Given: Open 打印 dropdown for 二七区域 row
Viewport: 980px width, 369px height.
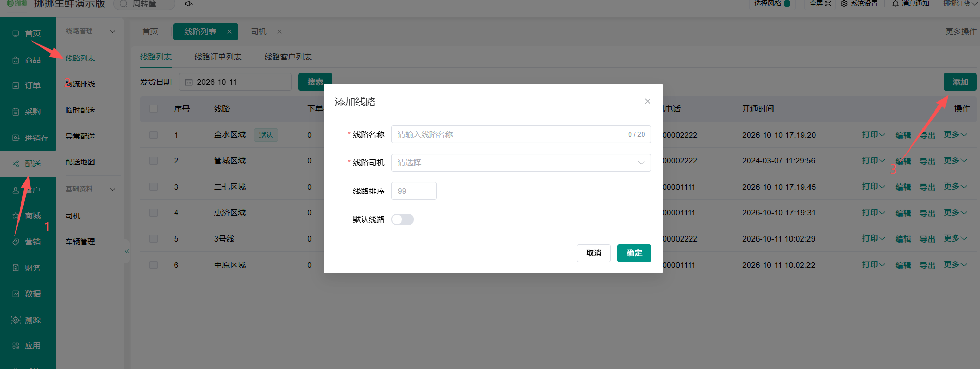Looking at the screenshot, I should 874,187.
